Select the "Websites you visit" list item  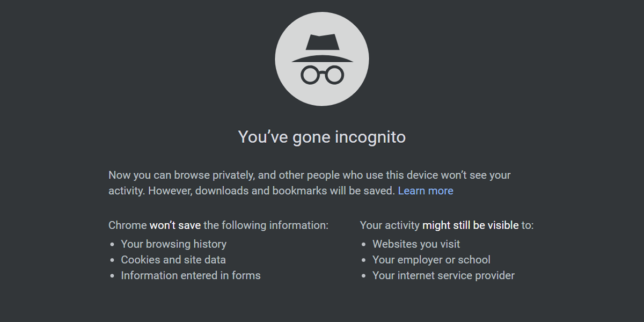click(x=416, y=244)
